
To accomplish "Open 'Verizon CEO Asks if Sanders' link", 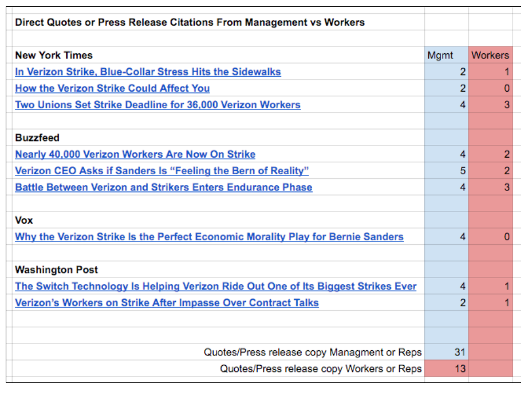I will [x=162, y=170].
